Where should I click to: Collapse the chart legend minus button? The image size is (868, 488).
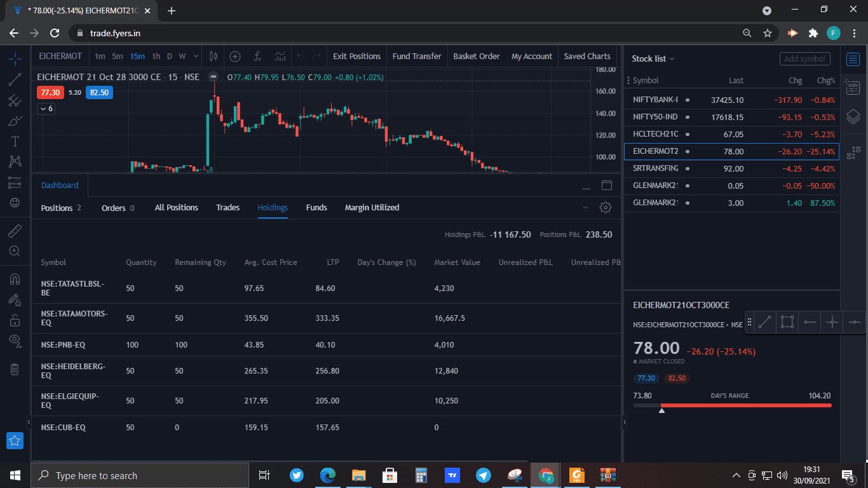[x=214, y=77]
